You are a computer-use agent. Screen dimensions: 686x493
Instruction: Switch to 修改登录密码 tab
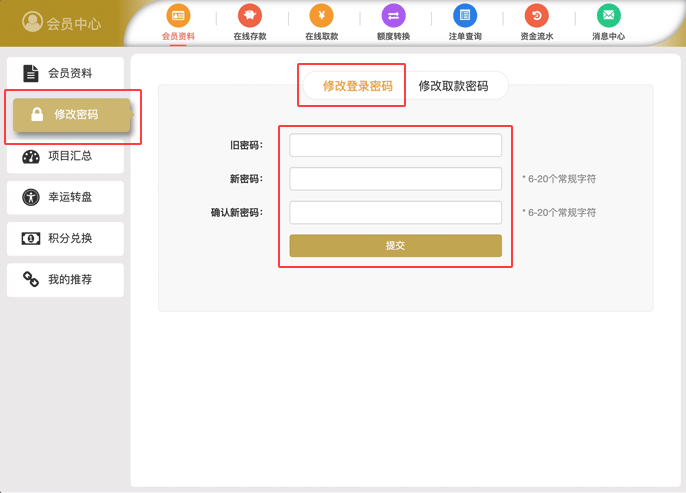357,86
